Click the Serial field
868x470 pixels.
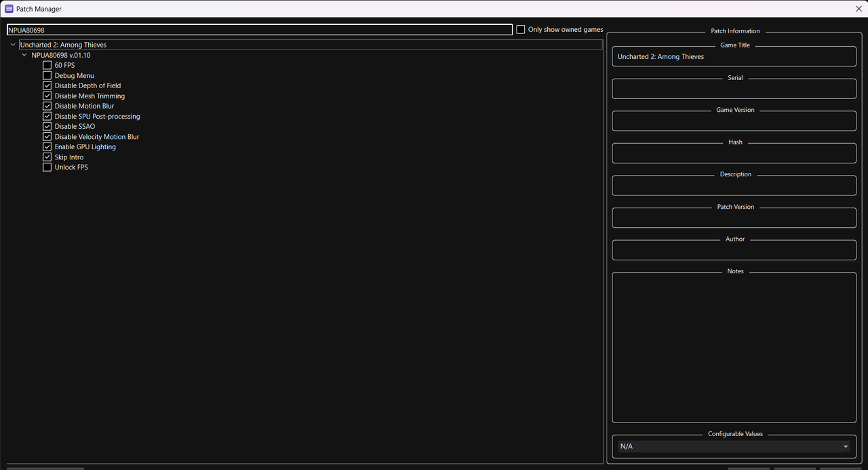tap(734, 89)
